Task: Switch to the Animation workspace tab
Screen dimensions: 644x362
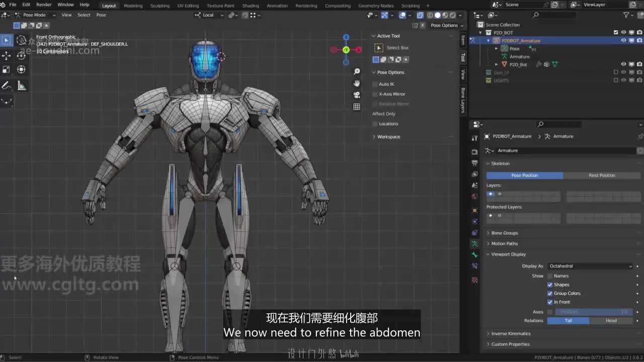Action: point(277,6)
